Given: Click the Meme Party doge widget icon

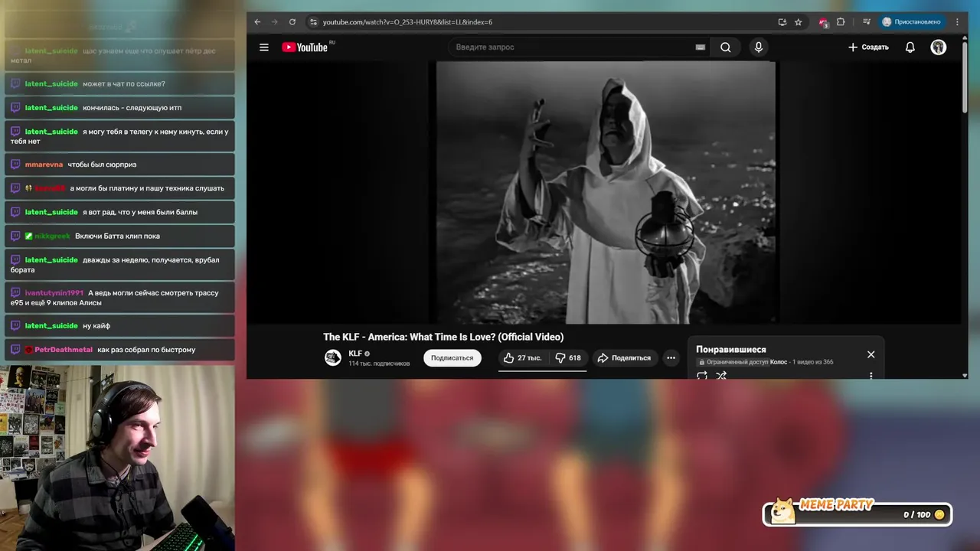Looking at the screenshot, I should pyautogui.click(x=782, y=510).
